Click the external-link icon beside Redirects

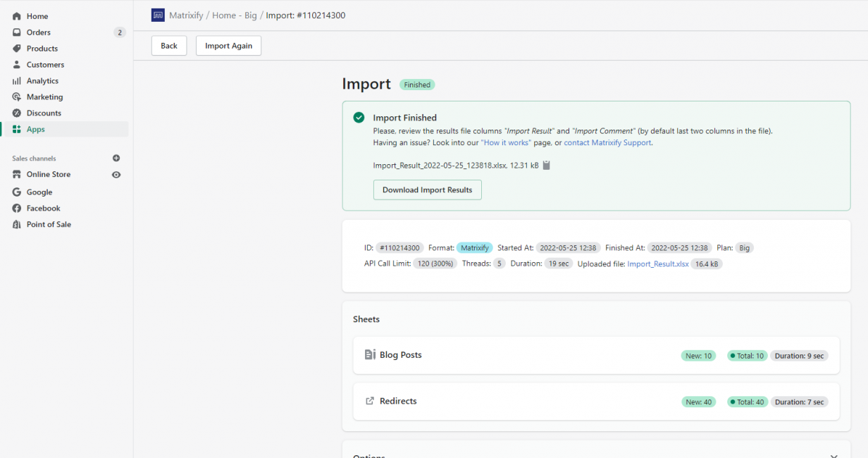tap(369, 400)
